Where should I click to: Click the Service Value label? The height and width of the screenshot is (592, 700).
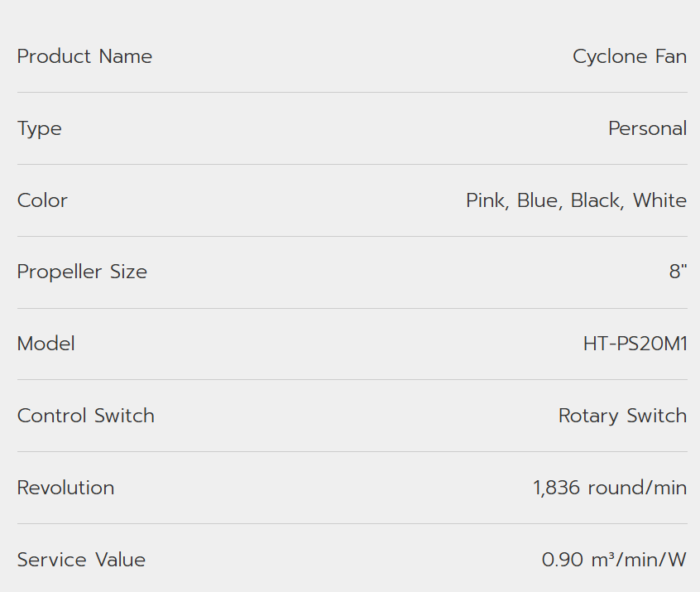tap(81, 560)
